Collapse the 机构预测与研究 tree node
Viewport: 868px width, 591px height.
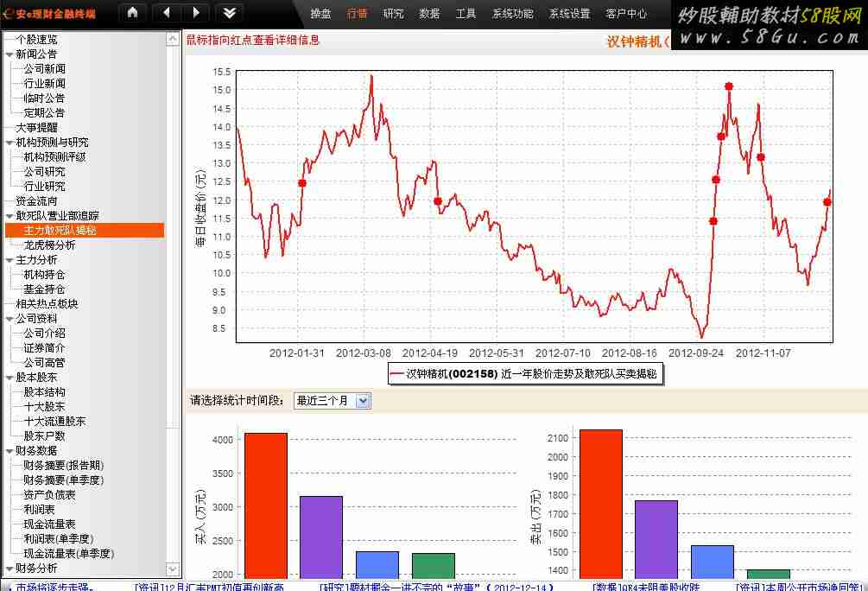(x=10, y=143)
